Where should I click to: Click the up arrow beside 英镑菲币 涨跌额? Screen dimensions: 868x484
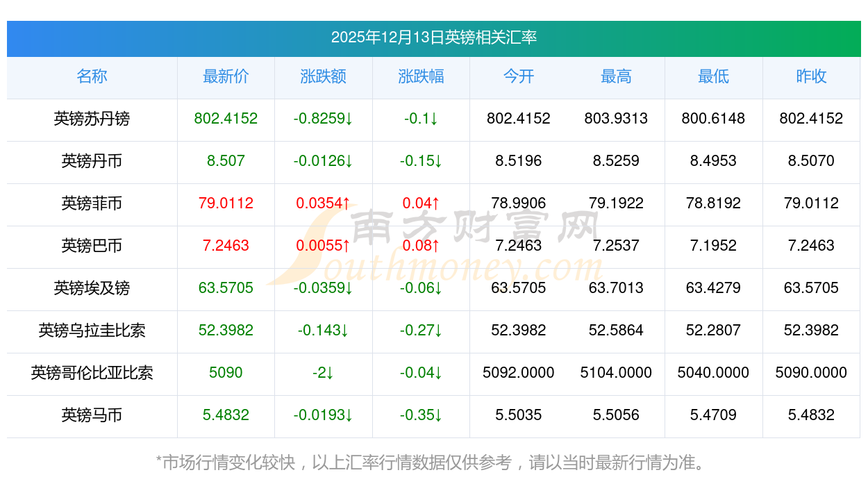pos(347,203)
